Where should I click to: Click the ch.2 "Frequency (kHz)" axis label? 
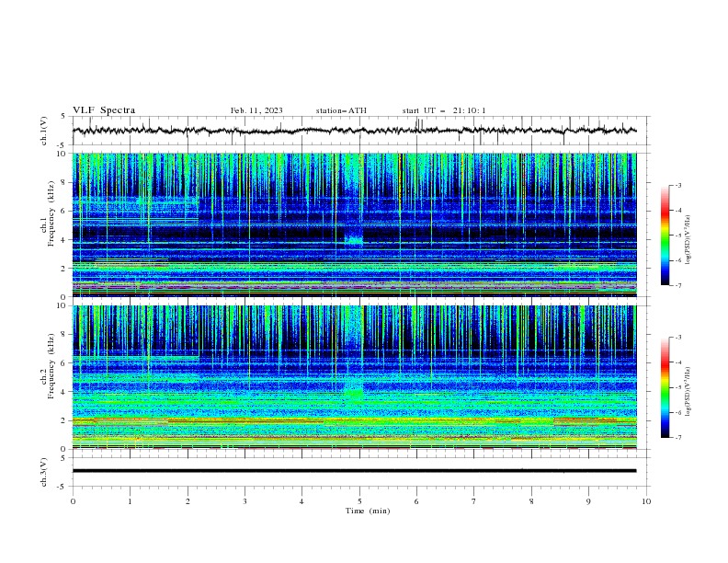(x=51, y=366)
